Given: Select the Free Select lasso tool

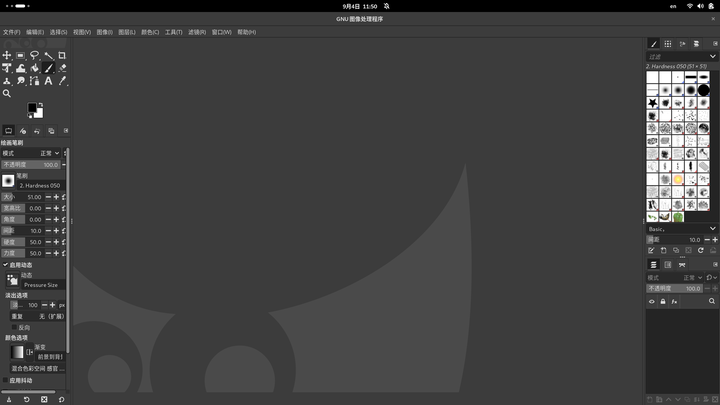Looking at the screenshot, I should [34, 56].
